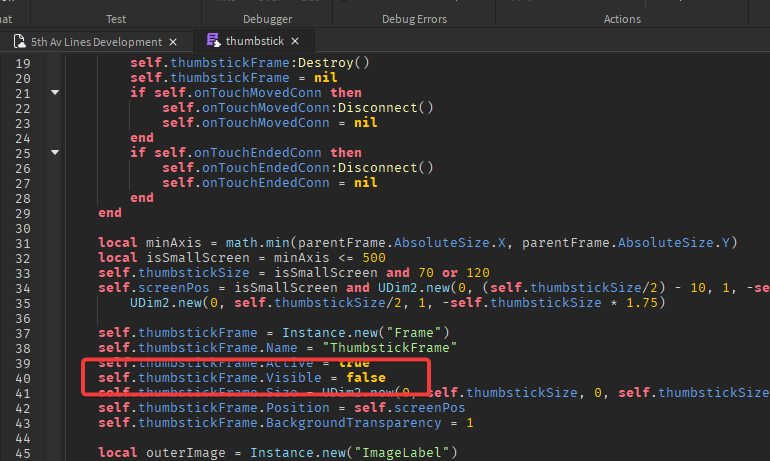Image resolution: width=770 pixels, height=461 pixels.
Task: Click BackgroundTransparency property on line 43
Action: pyautogui.click(x=354, y=423)
